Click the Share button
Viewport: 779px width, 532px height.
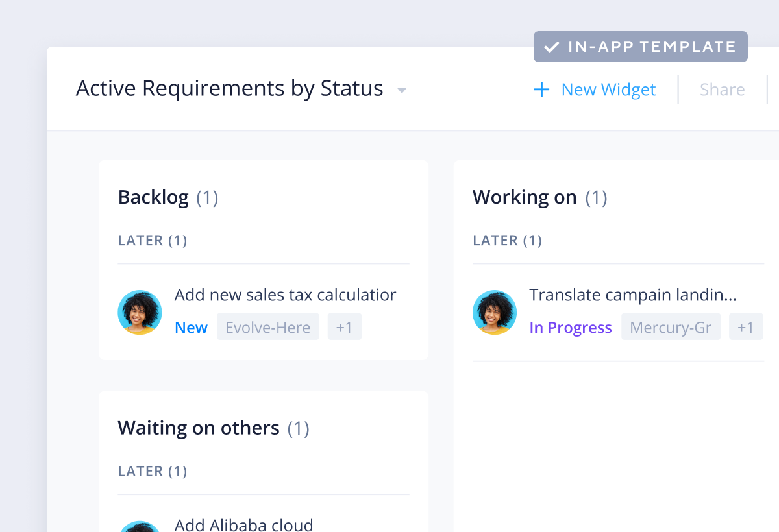[x=722, y=90]
